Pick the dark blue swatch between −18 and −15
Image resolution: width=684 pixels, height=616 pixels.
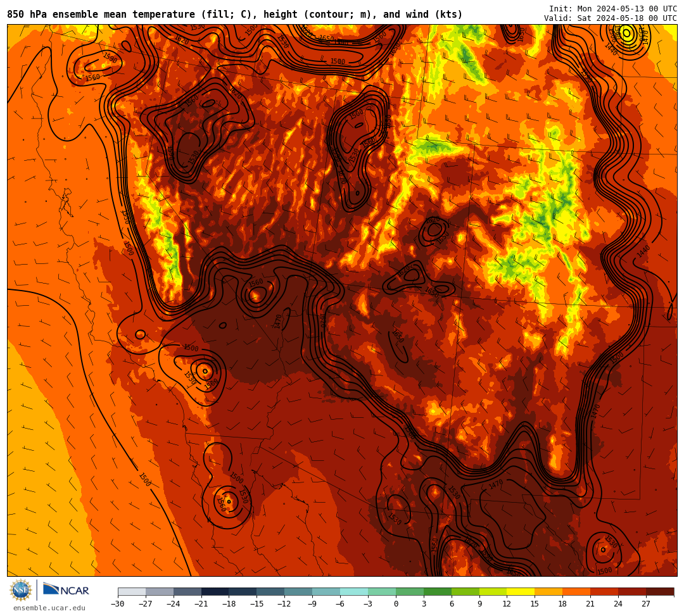tap(243, 591)
